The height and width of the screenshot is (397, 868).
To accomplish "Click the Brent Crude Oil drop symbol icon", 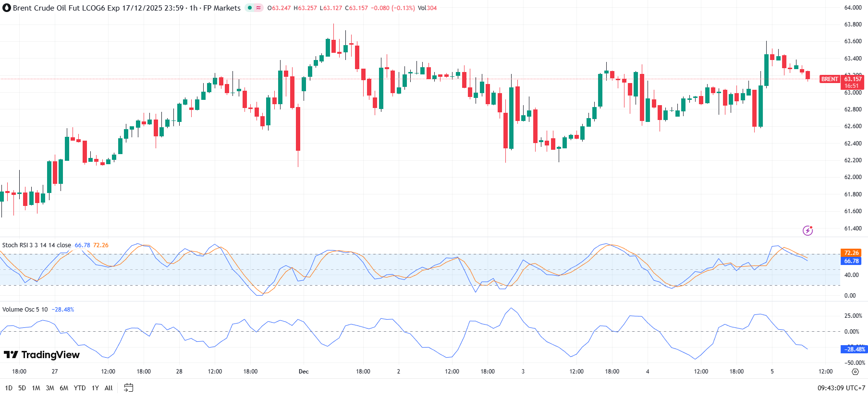I will click(x=7, y=8).
